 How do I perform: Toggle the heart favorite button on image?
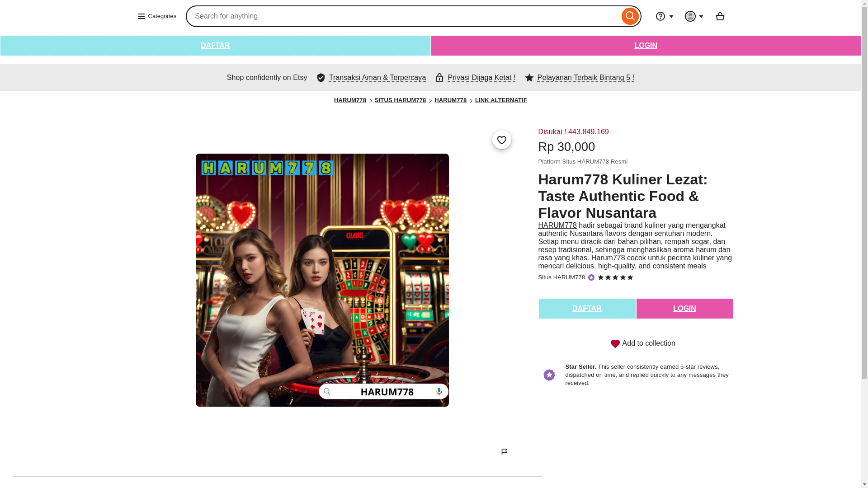501,140
